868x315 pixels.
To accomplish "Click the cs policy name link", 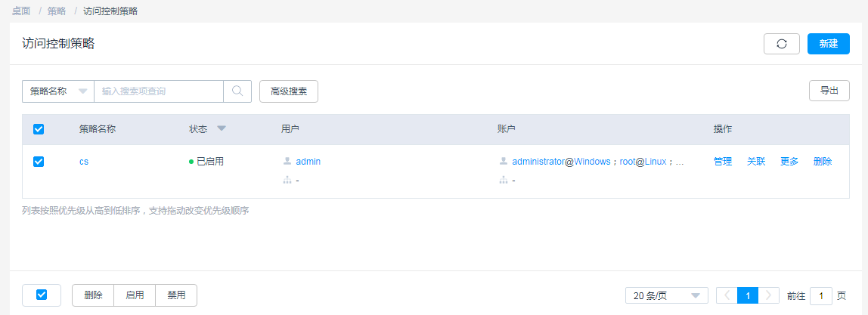I will (x=84, y=161).
